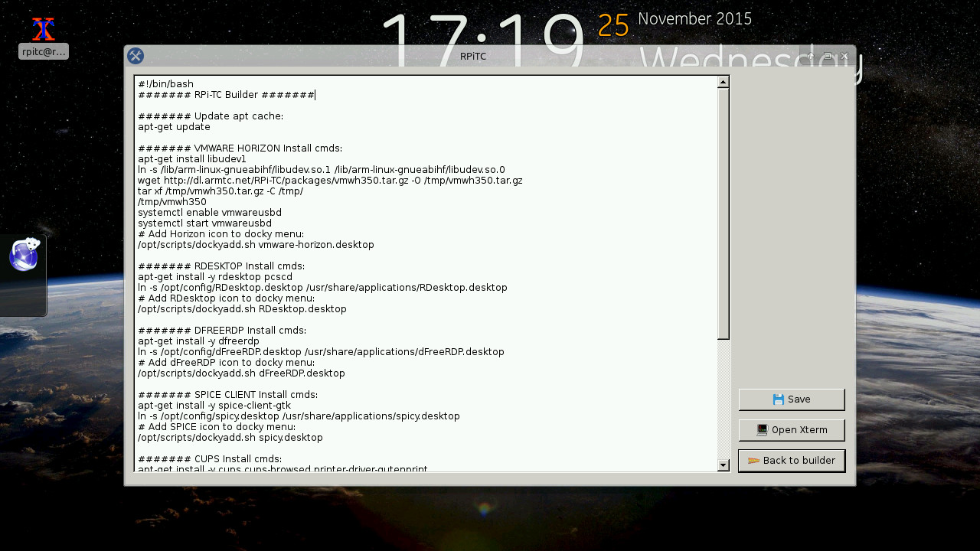Image resolution: width=980 pixels, height=551 pixels.
Task: Click 'systemctl start vmwareusbd' line
Action: click(x=204, y=223)
